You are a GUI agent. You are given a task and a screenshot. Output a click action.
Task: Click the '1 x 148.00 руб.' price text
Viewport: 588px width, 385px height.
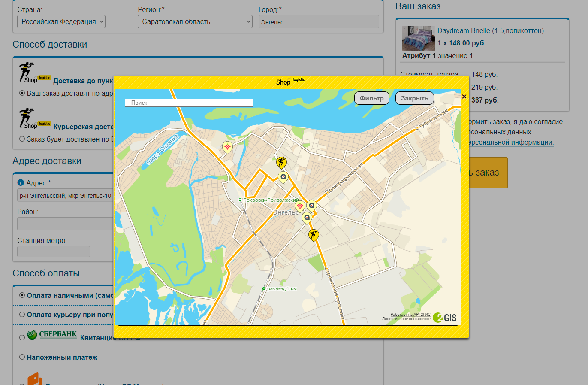coord(461,43)
